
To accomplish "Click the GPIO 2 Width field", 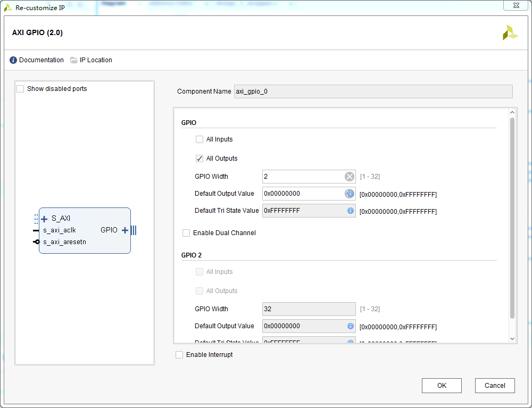I will [x=309, y=309].
